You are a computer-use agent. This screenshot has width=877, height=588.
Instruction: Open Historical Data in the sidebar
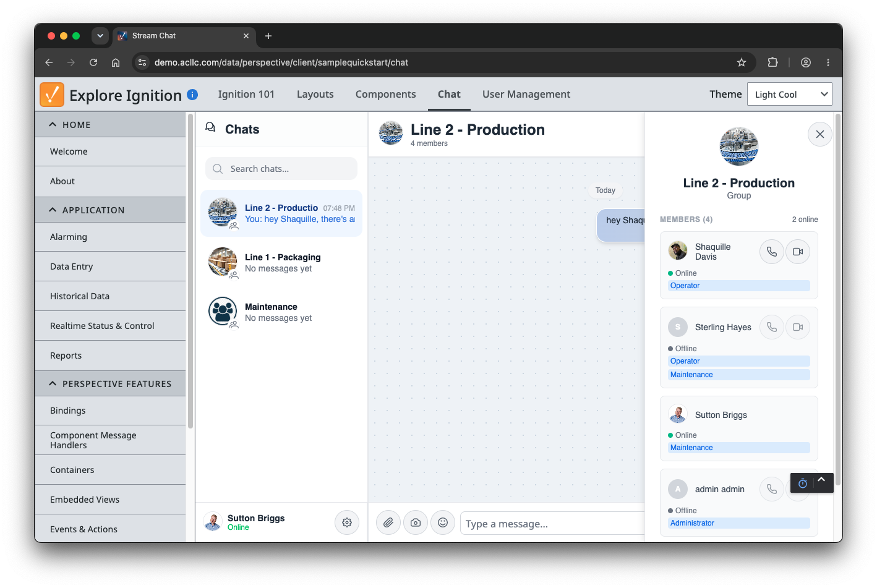(110, 296)
